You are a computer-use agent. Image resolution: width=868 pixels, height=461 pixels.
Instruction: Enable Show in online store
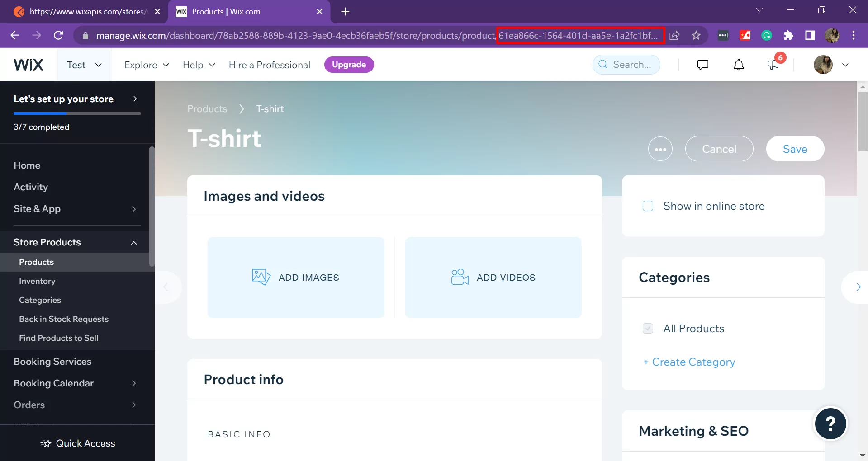pyautogui.click(x=648, y=206)
